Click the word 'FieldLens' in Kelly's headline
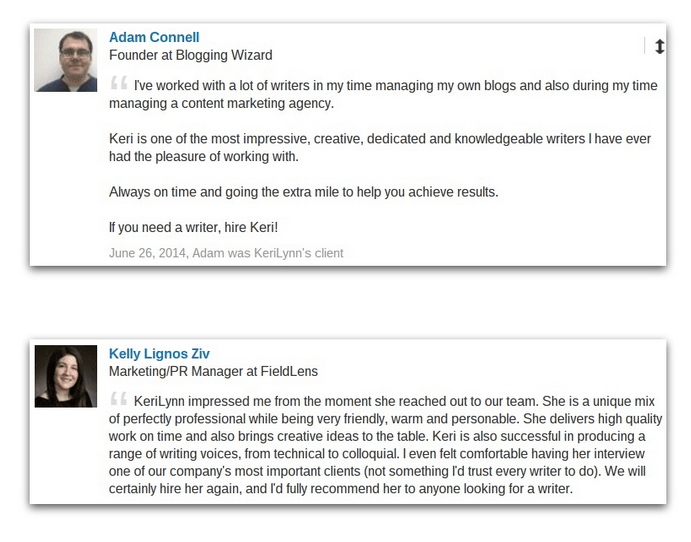 pyautogui.click(x=289, y=371)
